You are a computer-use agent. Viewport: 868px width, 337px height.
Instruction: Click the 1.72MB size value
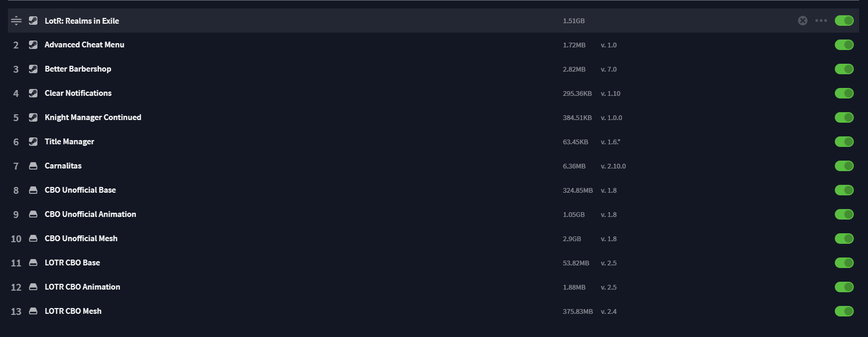pyautogui.click(x=574, y=45)
